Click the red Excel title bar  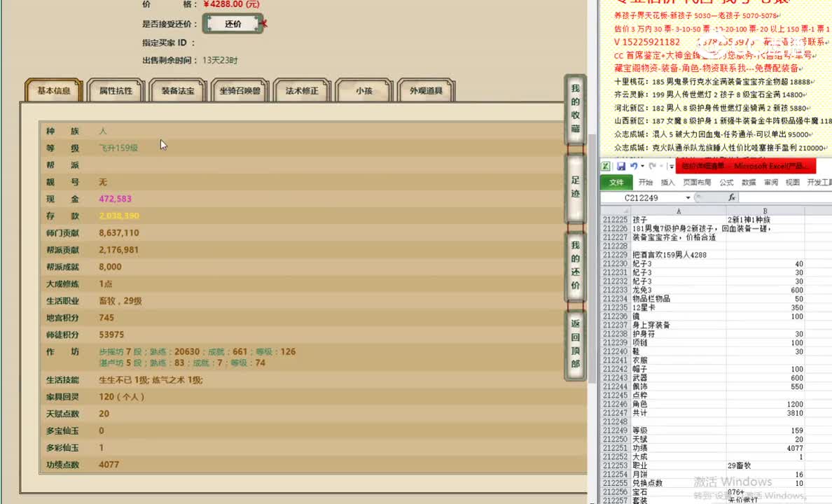tap(746, 166)
